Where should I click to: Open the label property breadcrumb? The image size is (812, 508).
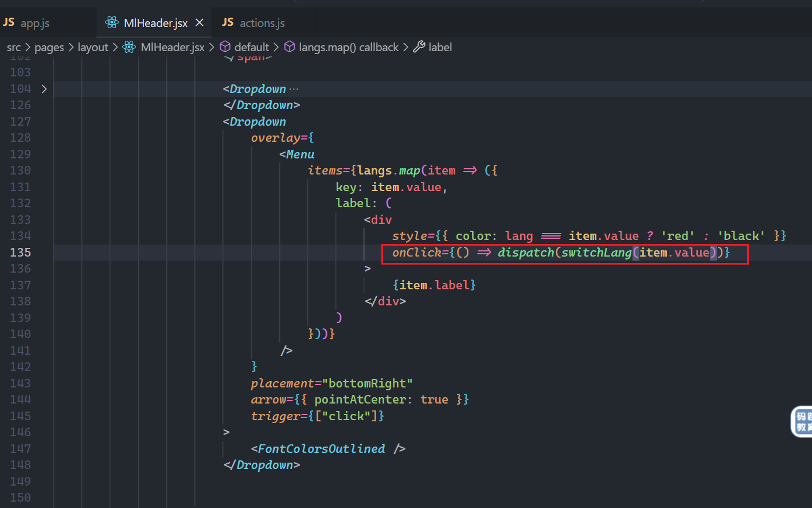440,47
